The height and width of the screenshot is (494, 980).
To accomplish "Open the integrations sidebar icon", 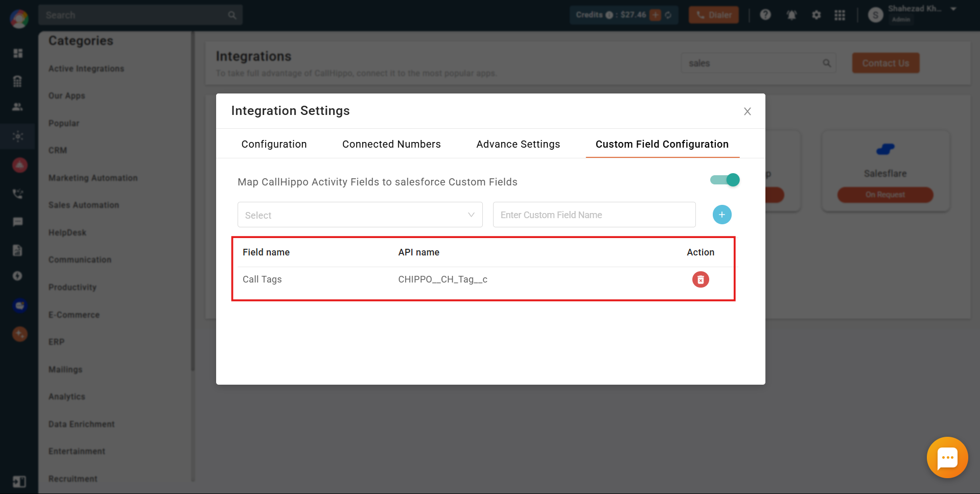I will (18, 136).
